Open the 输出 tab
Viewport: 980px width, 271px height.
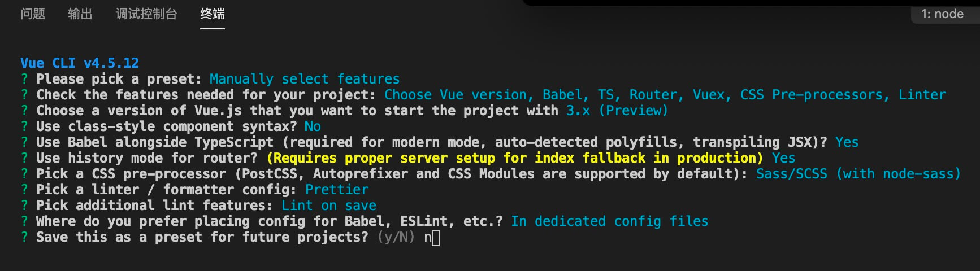tap(80, 14)
